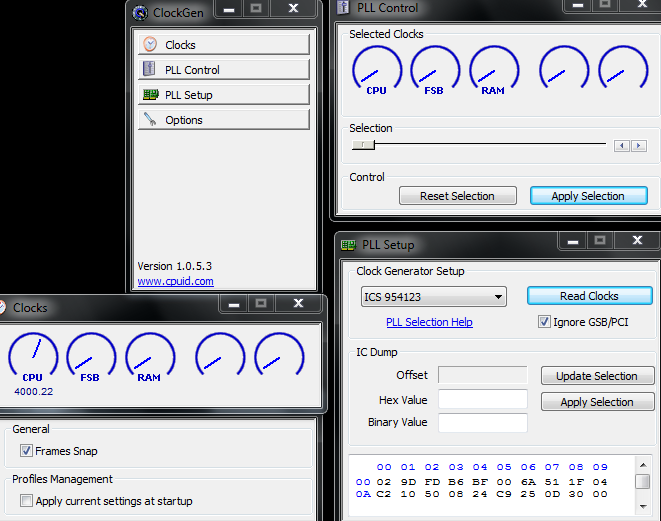661x521 pixels.
Task: Click the fourth unlabeled gauge in Clocks window
Action: [220, 355]
